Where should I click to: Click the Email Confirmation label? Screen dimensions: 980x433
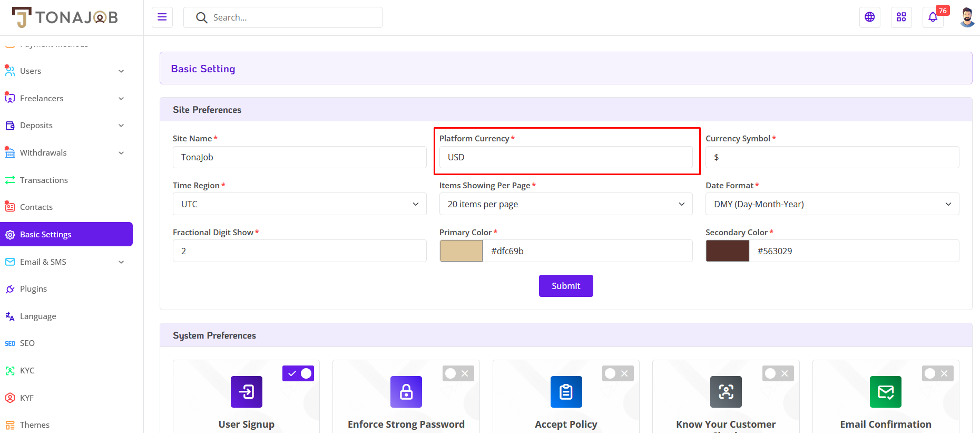(886, 424)
